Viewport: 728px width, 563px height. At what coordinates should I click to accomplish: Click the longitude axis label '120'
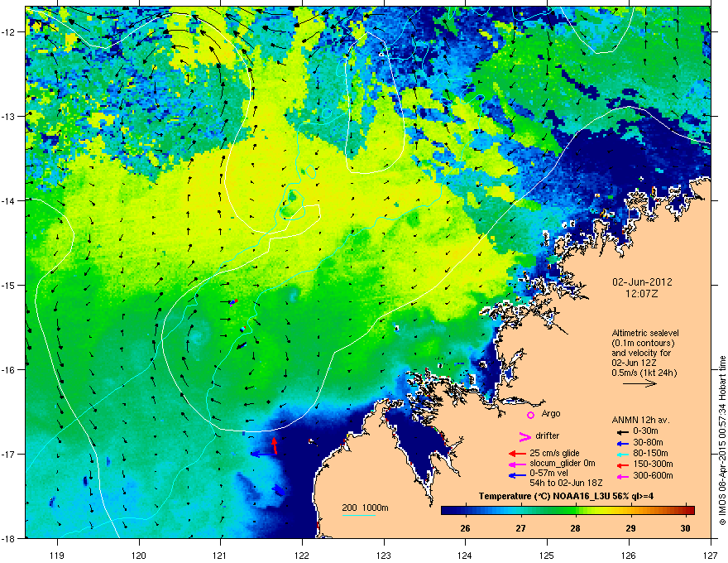pos(139,555)
